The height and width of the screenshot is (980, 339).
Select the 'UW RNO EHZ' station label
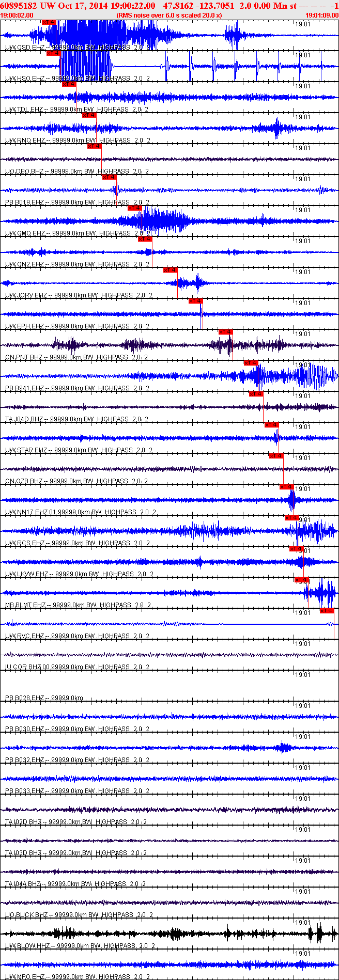pos(25,140)
